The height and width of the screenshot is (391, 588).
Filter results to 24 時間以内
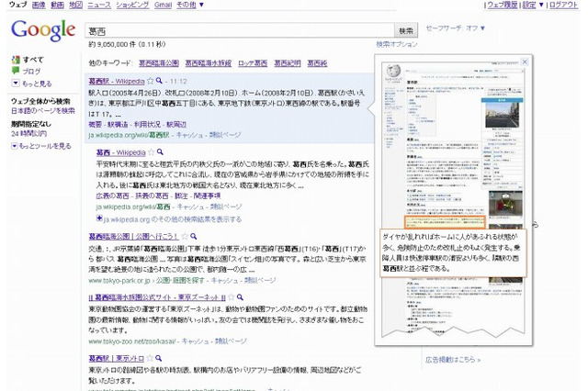(x=28, y=134)
